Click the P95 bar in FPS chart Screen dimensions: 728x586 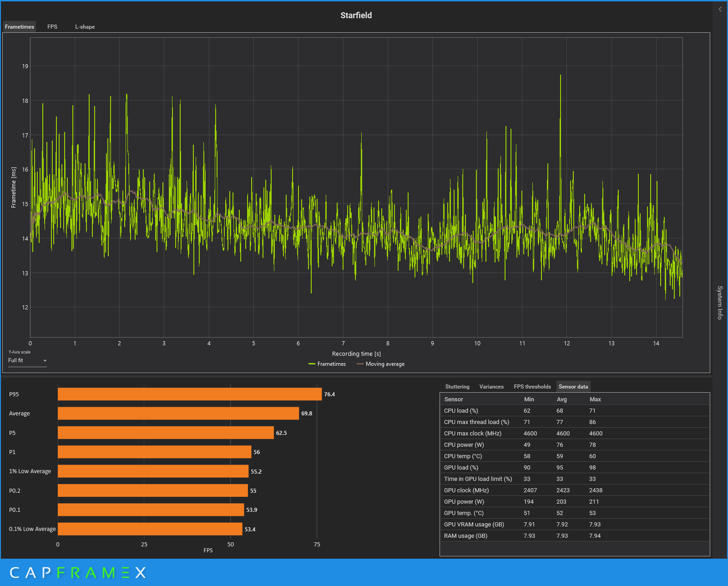click(x=190, y=394)
